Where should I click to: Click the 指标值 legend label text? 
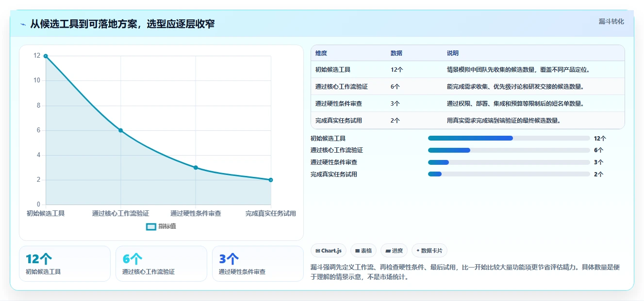(x=167, y=226)
